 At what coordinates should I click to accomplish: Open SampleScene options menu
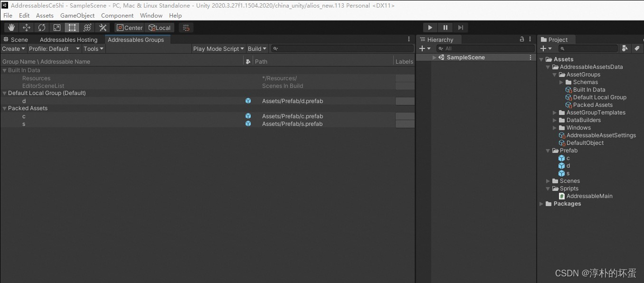click(x=530, y=57)
